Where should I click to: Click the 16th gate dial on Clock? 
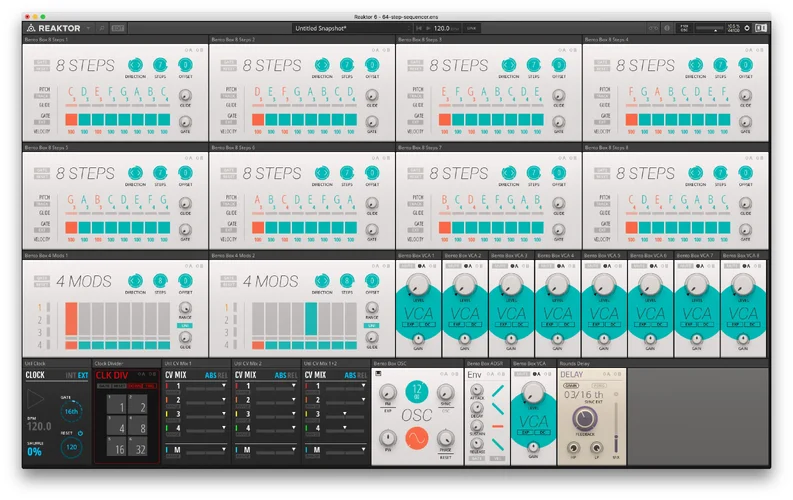(x=71, y=412)
